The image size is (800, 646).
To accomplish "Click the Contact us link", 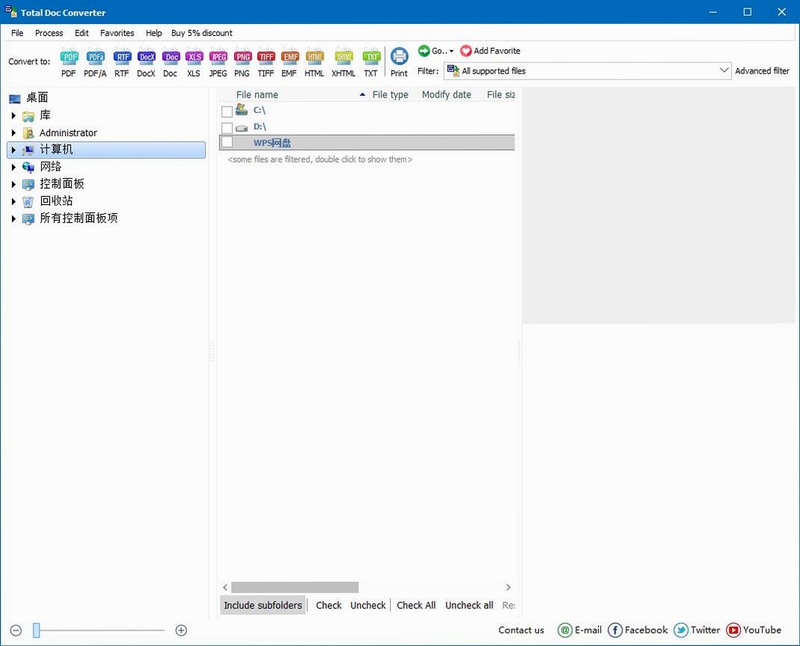I will coord(521,630).
